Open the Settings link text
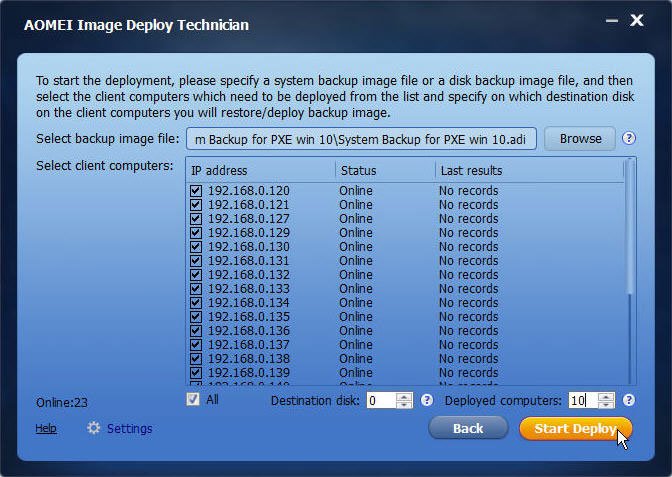Image resolution: width=672 pixels, height=477 pixels. pyautogui.click(x=129, y=429)
